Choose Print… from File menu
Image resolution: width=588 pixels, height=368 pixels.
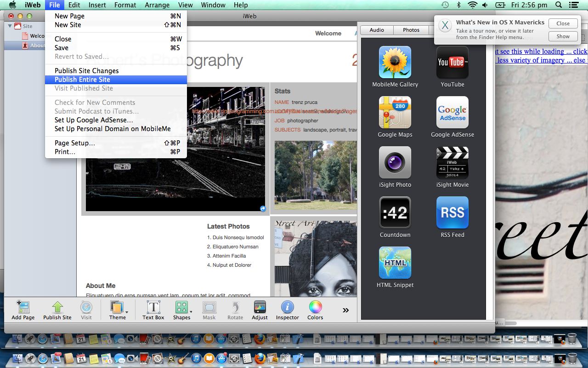pos(116,152)
